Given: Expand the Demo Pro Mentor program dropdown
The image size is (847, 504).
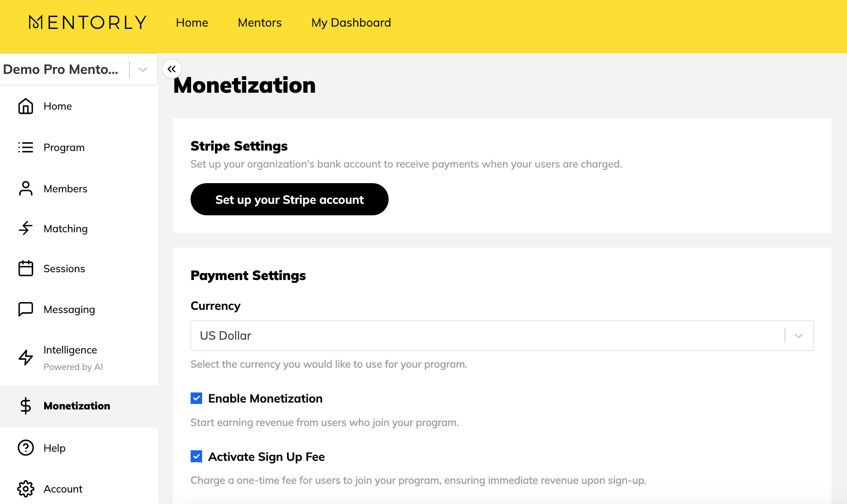Looking at the screenshot, I should (143, 70).
